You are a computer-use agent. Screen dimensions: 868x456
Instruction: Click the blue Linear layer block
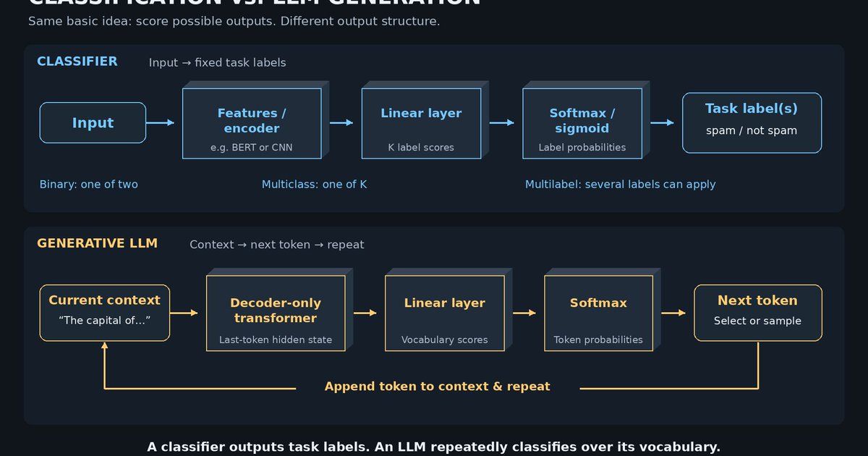pyautogui.click(x=421, y=124)
